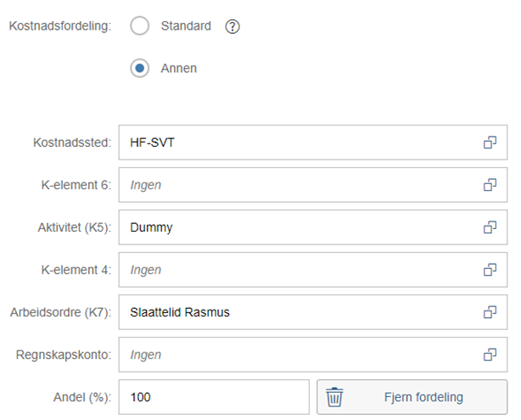Open value help for K-element 4
Viewport: 521px width, 420px height.
click(490, 270)
